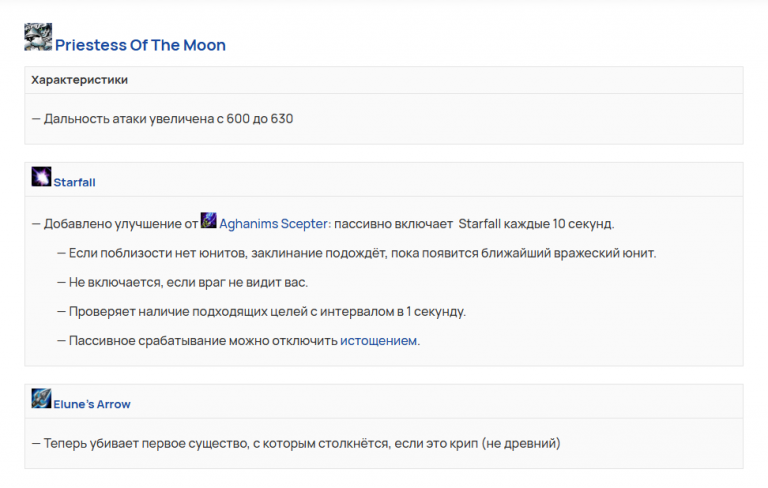Open the Priestess Of The Moon title link
The height and width of the screenshot is (488, 768).
[x=140, y=45]
